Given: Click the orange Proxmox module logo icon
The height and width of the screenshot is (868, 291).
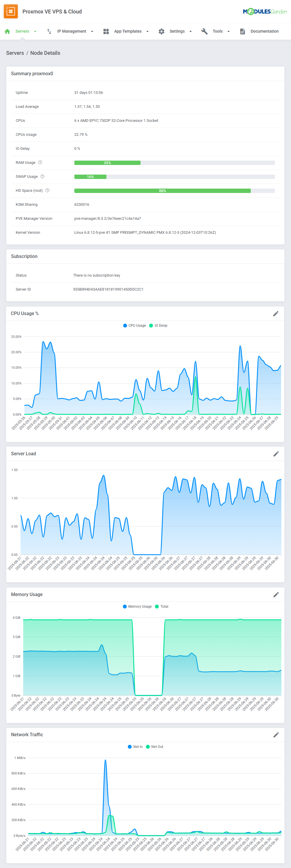Looking at the screenshot, I should point(11,11).
